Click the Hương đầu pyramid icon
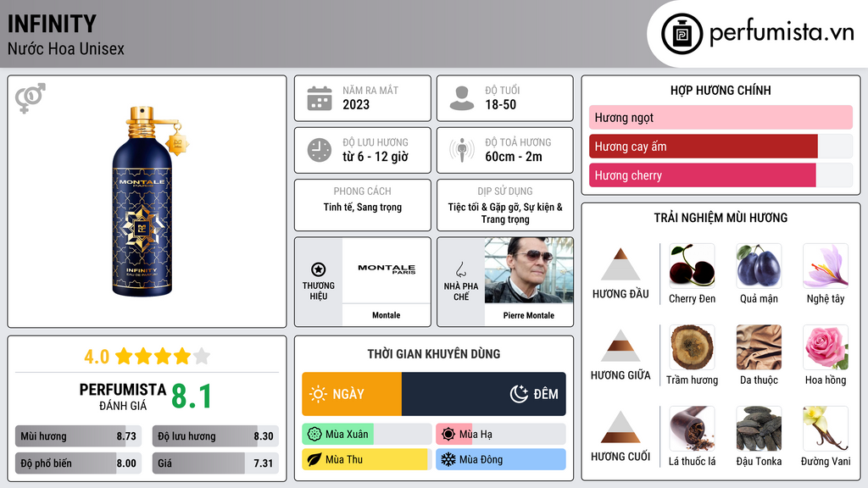The image size is (868, 488). tap(620, 264)
